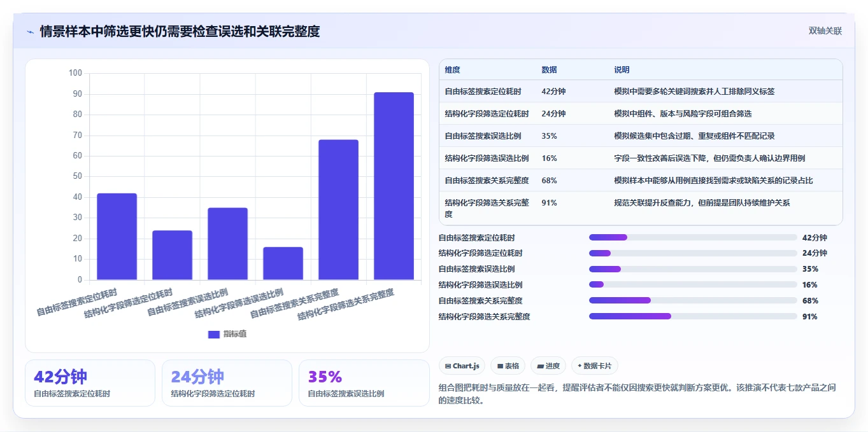Click the 自由标签搜索关系完整度 bar in chart

(338, 210)
